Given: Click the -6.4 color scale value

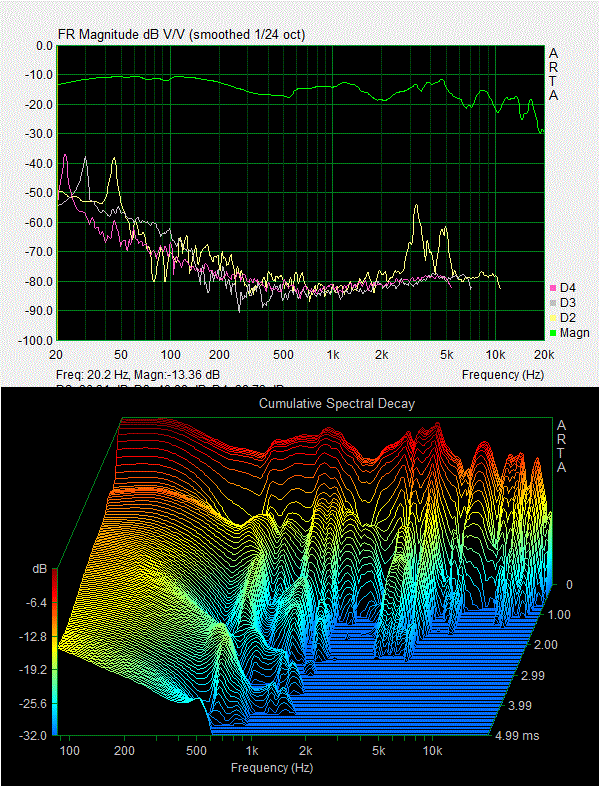Looking at the screenshot, I should tap(36, 603).
